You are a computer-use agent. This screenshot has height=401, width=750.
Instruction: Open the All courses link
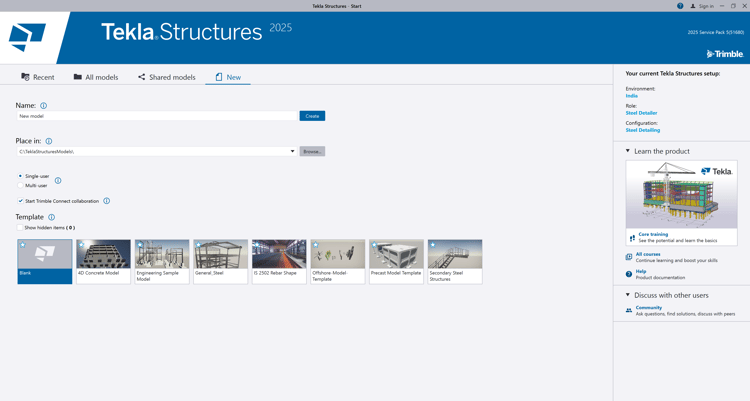pyautogui.click(x=648, y=254)
